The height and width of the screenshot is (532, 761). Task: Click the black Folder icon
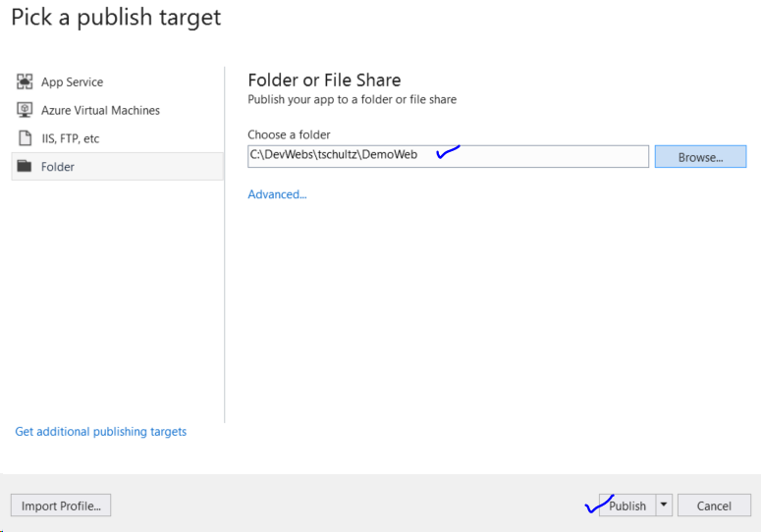point(25,166)
